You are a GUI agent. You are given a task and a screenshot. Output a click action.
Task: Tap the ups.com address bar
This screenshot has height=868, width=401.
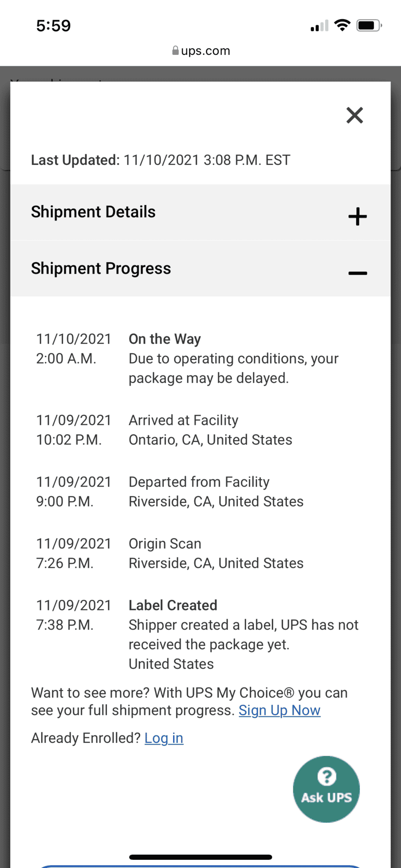click(200, 50)
